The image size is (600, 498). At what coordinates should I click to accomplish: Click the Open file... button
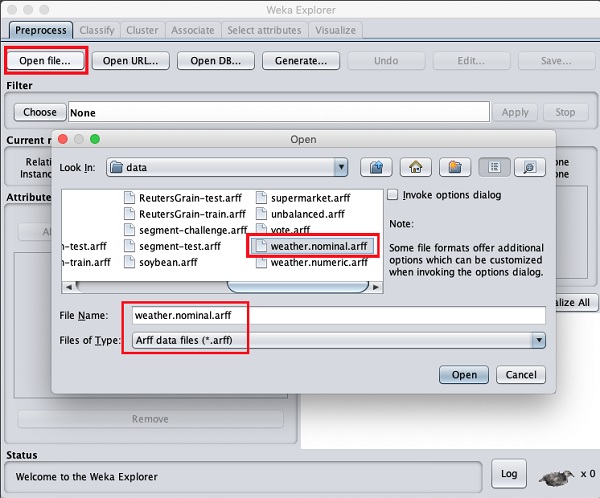point(45,61)
